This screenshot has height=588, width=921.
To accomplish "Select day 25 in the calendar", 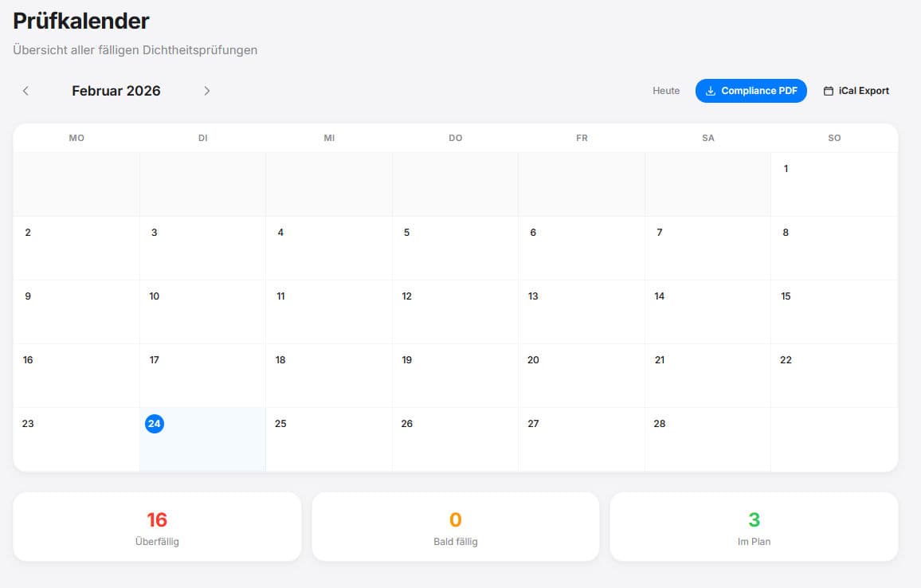I will point(329,439).
